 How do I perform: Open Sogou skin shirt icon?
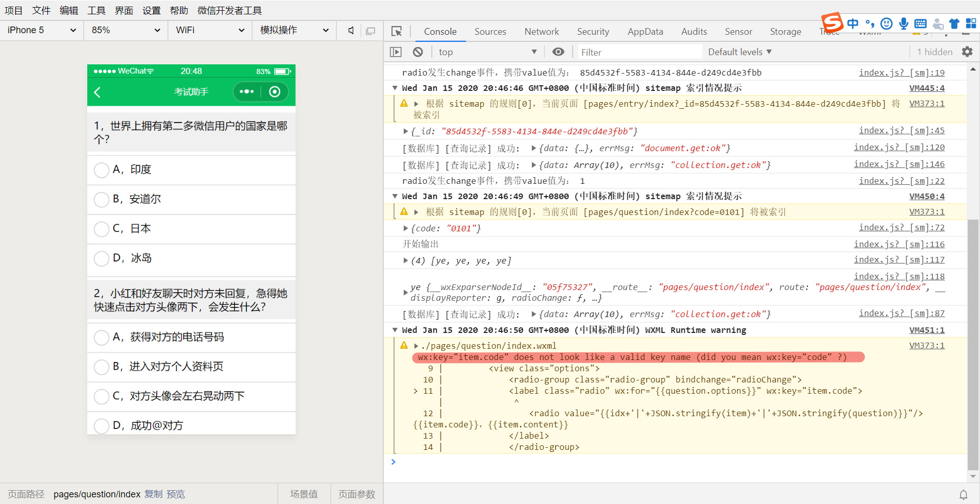pyautogui.click(x=954, y=23)
